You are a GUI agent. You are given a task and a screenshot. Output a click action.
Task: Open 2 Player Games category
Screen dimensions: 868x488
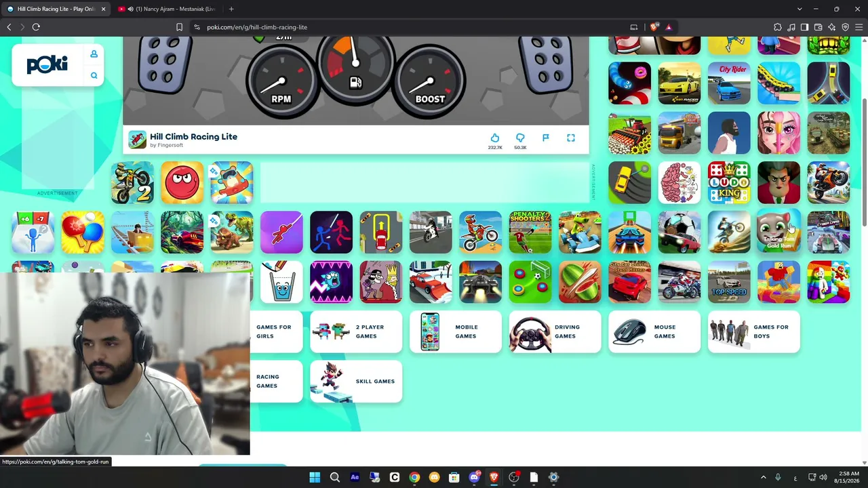coord(356,331)
